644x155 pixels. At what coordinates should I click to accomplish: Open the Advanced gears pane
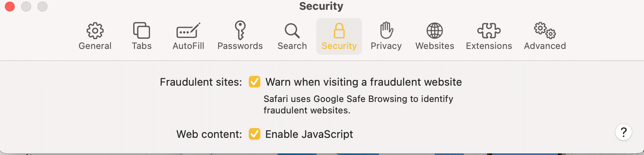(x=545, y=30)
